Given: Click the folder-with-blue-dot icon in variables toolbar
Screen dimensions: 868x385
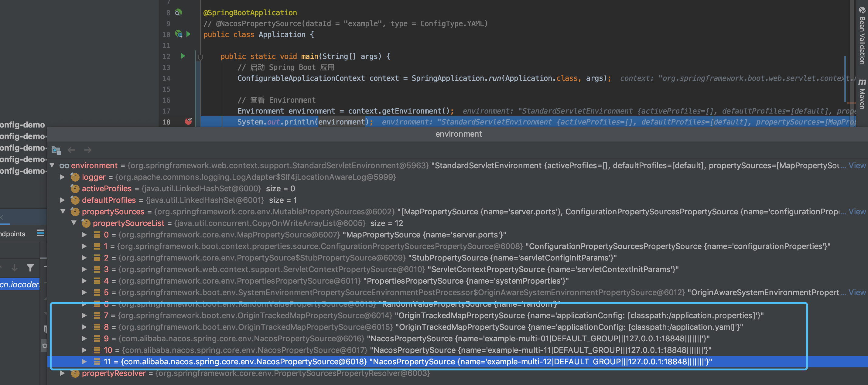Looking at the screenshot, I should click(x=56, y=150).
